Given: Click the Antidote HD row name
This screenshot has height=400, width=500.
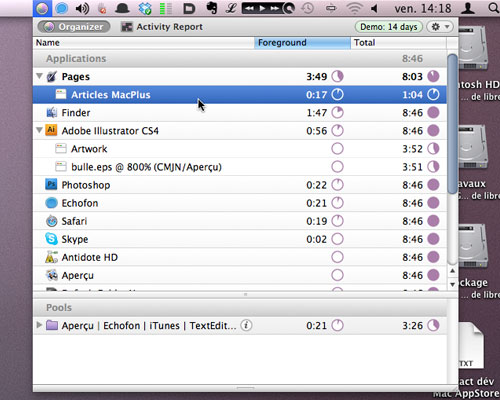Looking at the screenshot, I should point(90,257).
